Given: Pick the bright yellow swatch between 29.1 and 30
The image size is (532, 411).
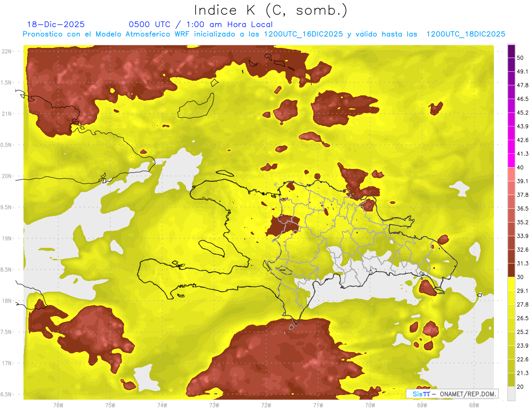Looking at the screenshot, I should 511,284.
